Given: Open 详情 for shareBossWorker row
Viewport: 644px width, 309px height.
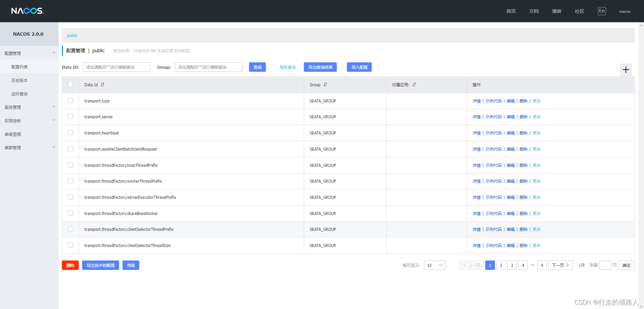Looking at the screenshot, I should point(476,214).
